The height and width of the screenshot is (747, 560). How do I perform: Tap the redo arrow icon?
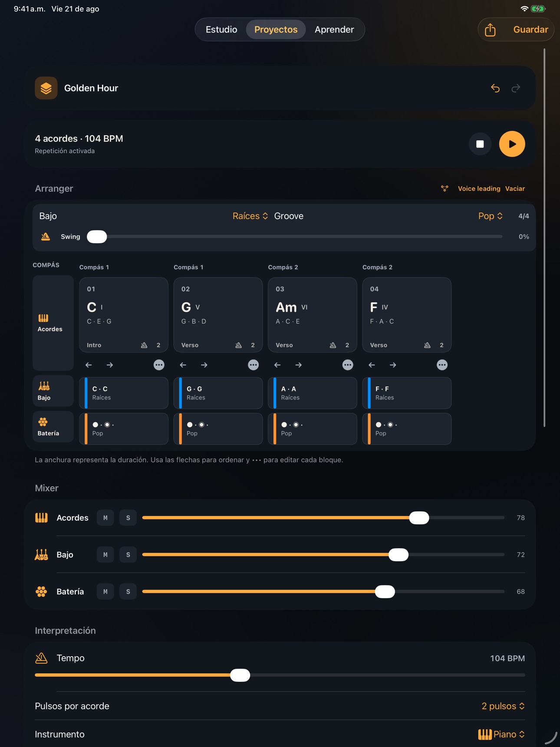[x=516, y=88]
